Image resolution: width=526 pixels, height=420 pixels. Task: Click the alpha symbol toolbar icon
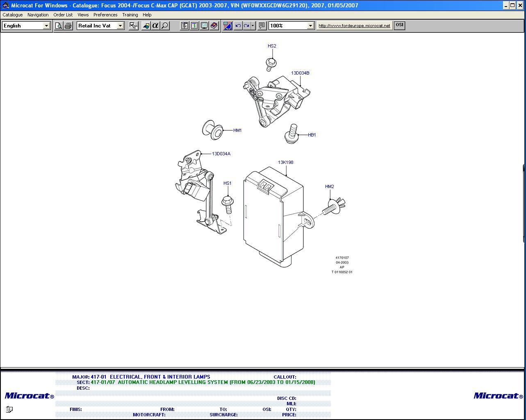(155, 26)
